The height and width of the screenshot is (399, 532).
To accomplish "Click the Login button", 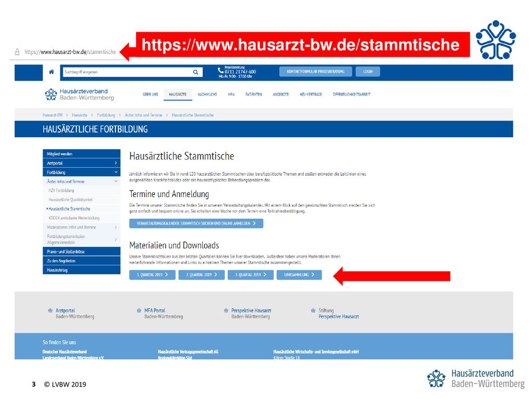I will point(368,72).
